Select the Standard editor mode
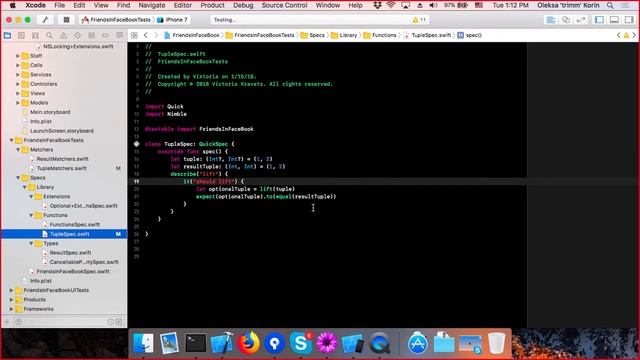The height and width of the screenshot is (360, 640). click(551, 20)
